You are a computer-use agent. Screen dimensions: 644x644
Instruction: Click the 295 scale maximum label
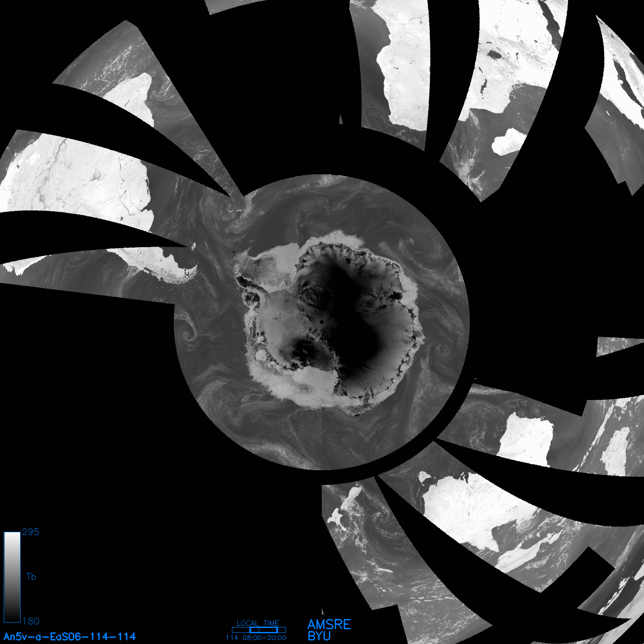30,532
